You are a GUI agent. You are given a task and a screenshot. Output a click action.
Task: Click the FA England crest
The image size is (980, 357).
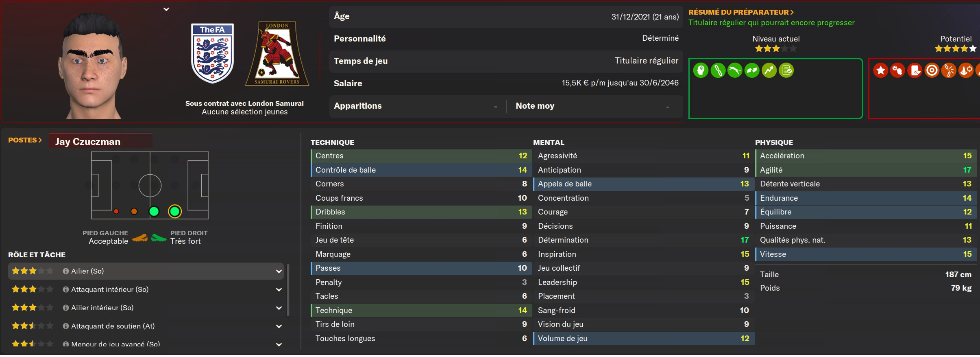[x=212, y=53]
